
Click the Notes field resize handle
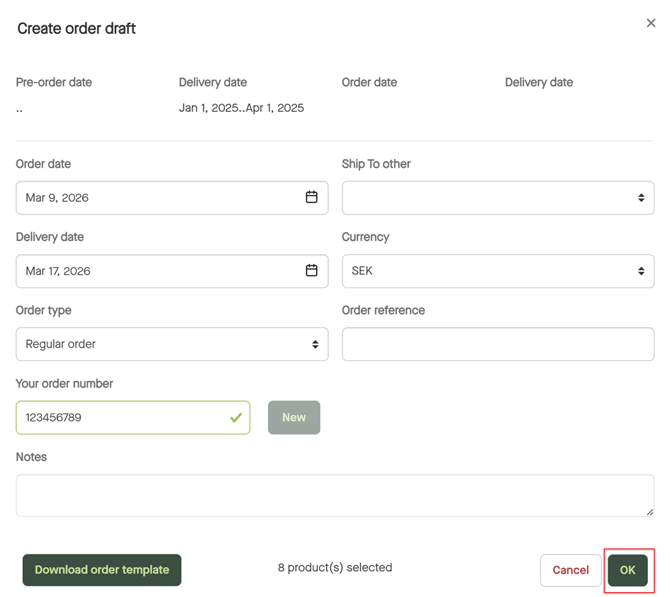[x=648, y=511]
